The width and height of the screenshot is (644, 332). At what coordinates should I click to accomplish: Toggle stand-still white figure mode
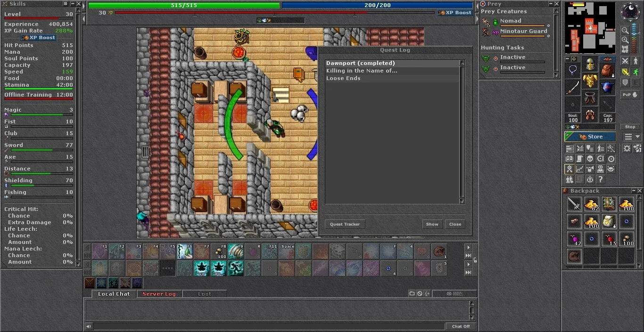point(636,61)
